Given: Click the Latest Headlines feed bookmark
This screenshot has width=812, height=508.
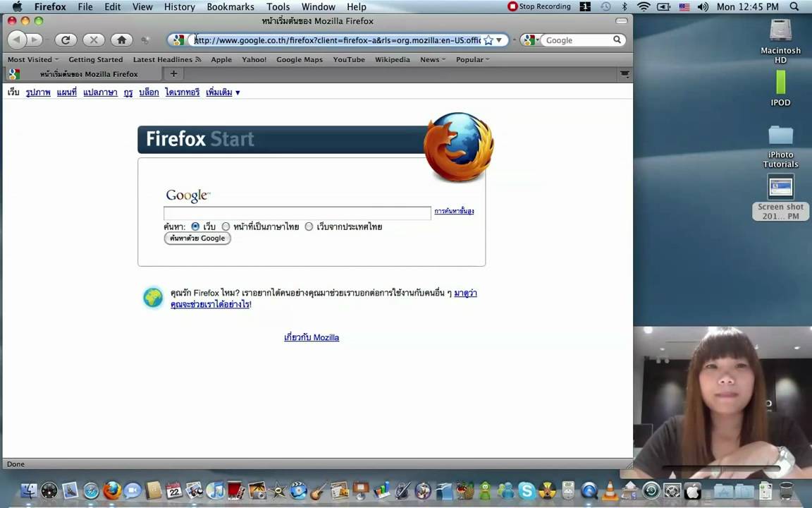Looking at the screenshot, I should pos(167,59).
